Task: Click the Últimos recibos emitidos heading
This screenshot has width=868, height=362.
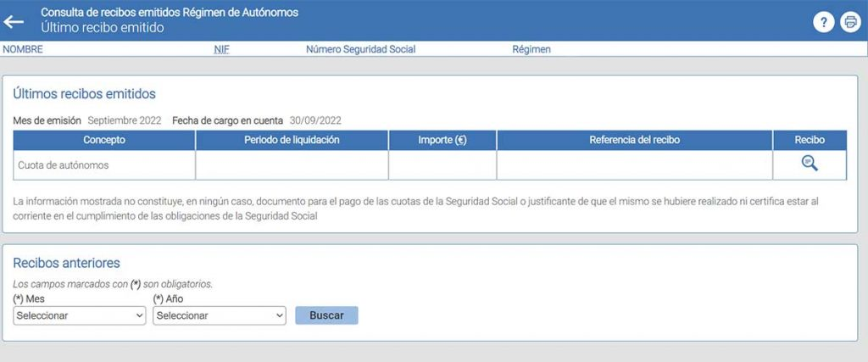Action: tap(84, 94)
